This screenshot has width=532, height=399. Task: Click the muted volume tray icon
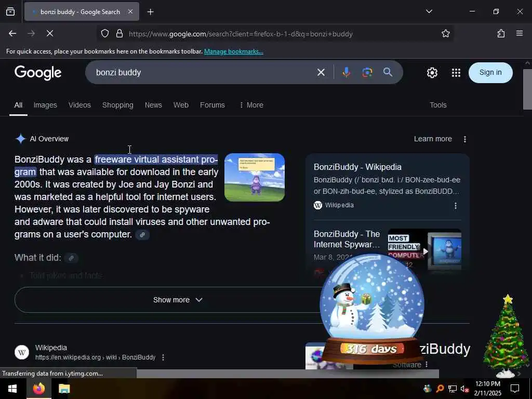(464, 389)
